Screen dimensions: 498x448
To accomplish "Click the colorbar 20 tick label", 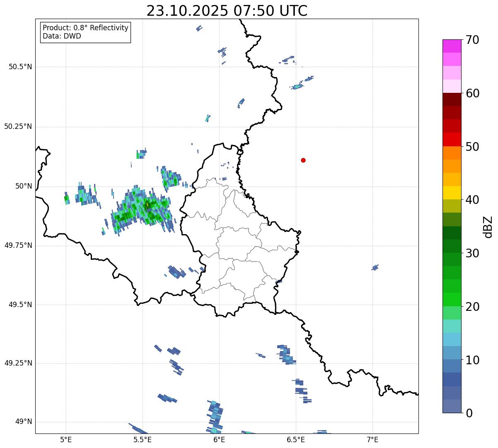I will point(472,307).
